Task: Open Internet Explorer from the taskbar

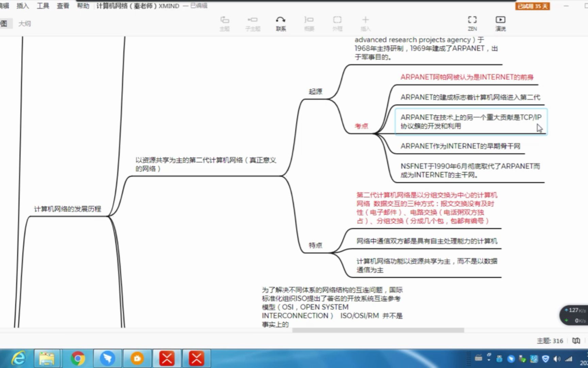Action: pyautogui.click(x=18, y=358)
